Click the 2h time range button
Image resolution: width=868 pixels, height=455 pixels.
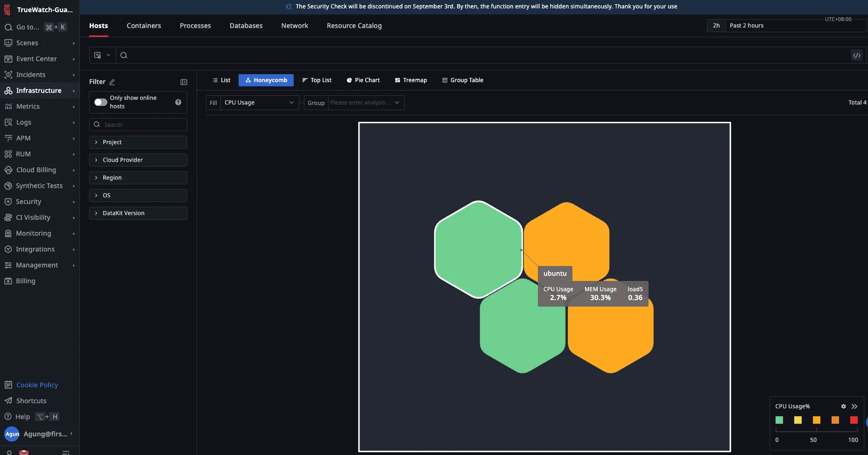coord(716,26)
